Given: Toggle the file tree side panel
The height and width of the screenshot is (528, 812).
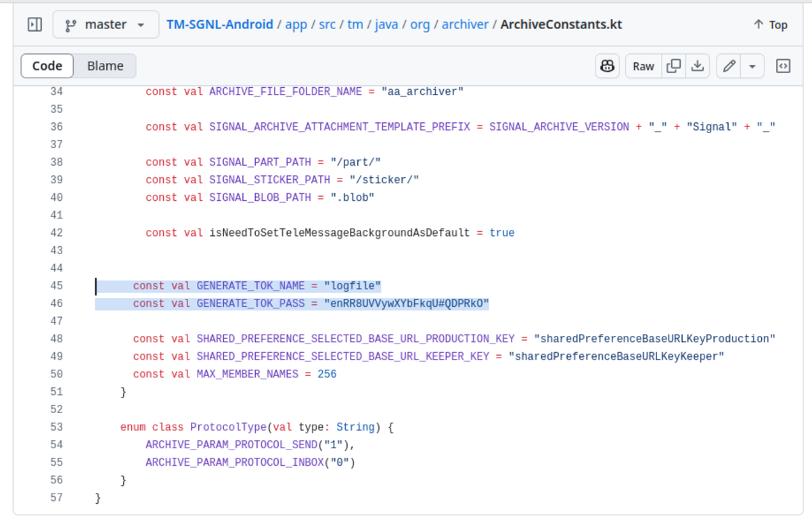Looking at the screenshot, I should (x=34, y=24).
